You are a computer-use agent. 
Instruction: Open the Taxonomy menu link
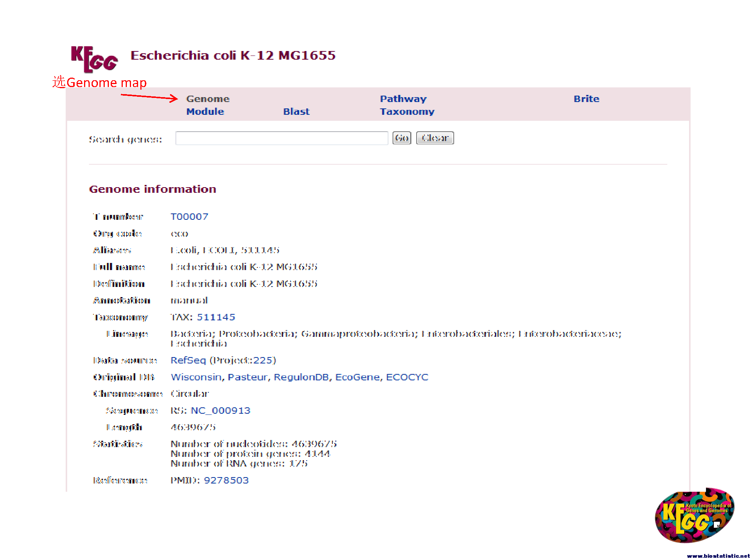pos(407,112)
